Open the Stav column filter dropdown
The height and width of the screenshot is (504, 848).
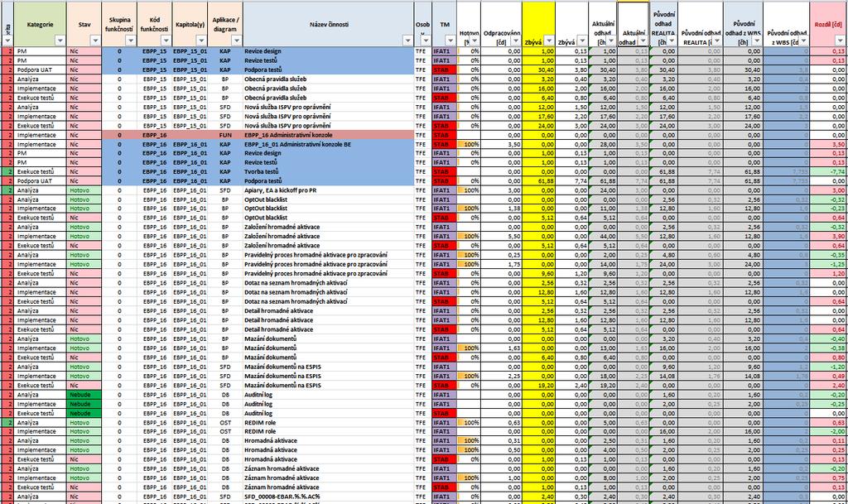[x=95, y=41]
